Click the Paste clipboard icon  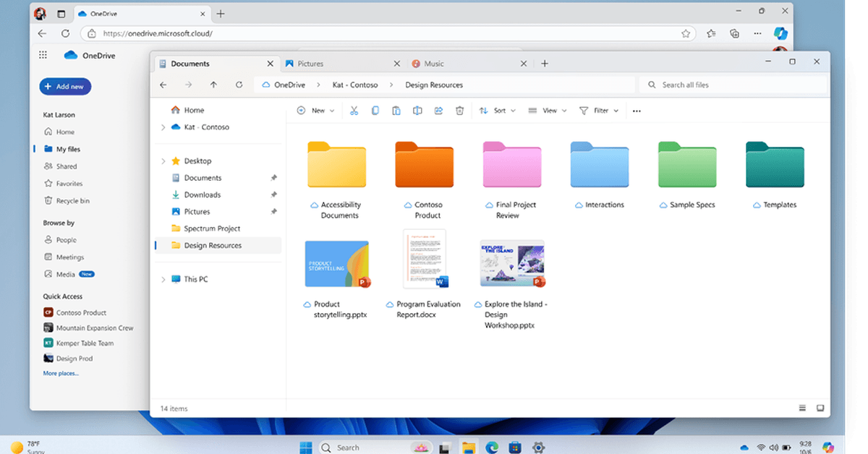point(396,111)
